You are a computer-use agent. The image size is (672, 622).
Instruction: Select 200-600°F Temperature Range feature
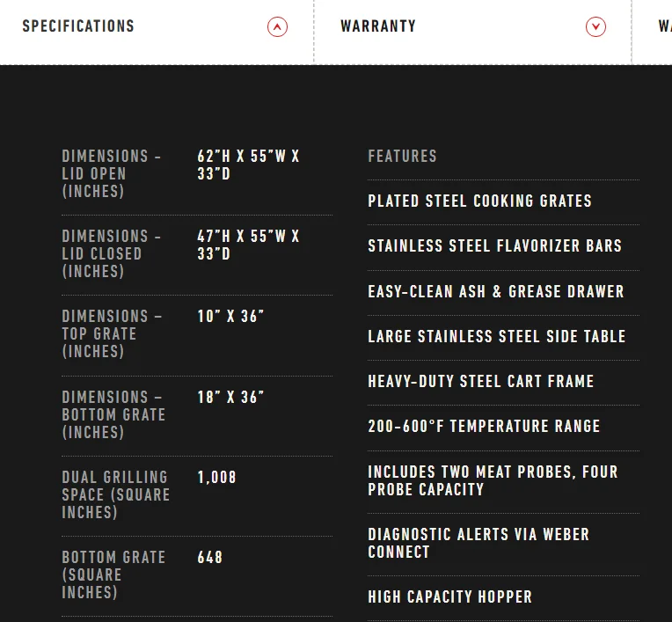coord(484,426)
